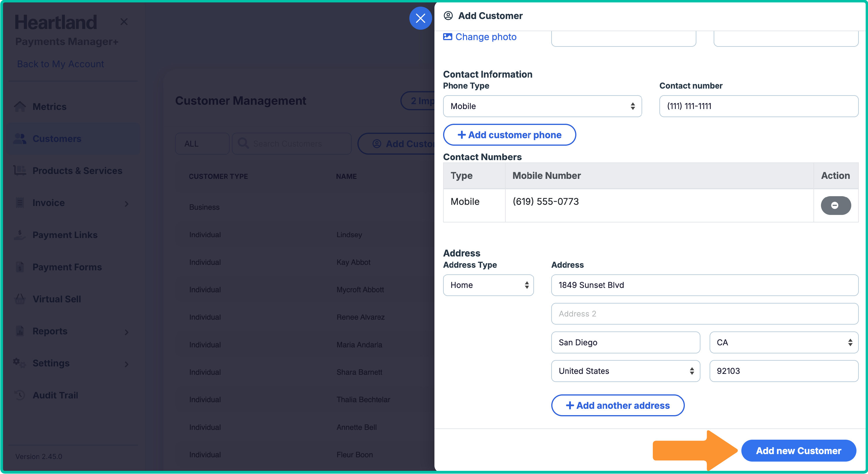Click the Change photo image icon
This screenshot has width=868, height=474.
(447, 36)
